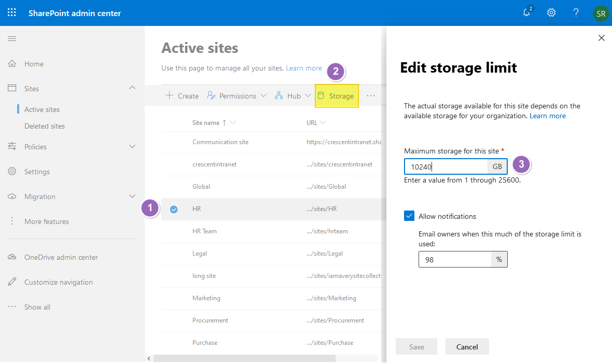Deselect the HR site row checkbox
This screenshot has height=364, width=612.
[x=173, y=208]
